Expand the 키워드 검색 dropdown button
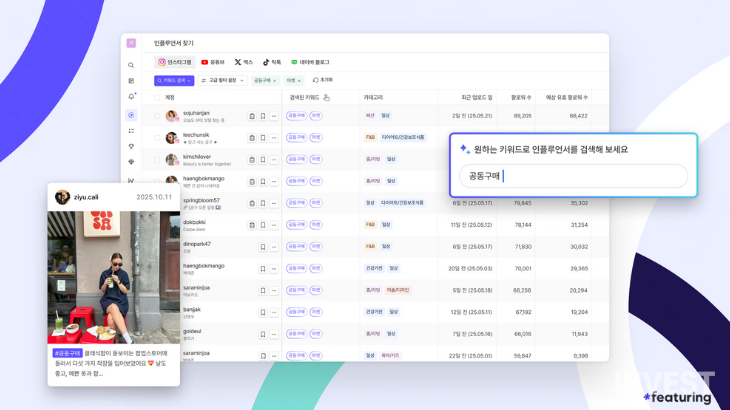This screenshot has width=730, height=410. pos(174,80)
